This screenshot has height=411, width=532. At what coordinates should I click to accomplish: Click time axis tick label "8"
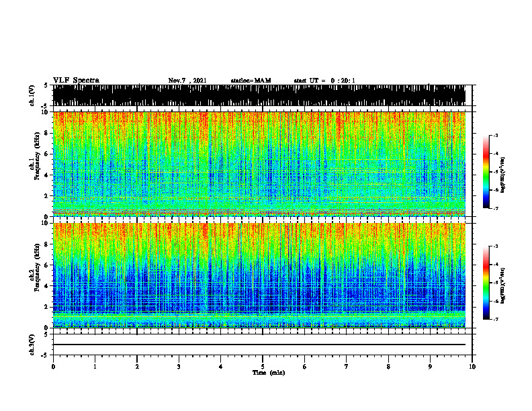click(388, 367)
